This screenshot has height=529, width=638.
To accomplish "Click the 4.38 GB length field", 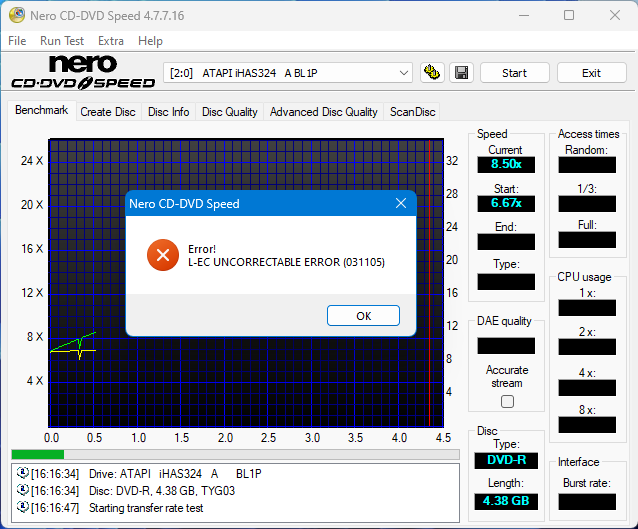I will coord(506,501).
